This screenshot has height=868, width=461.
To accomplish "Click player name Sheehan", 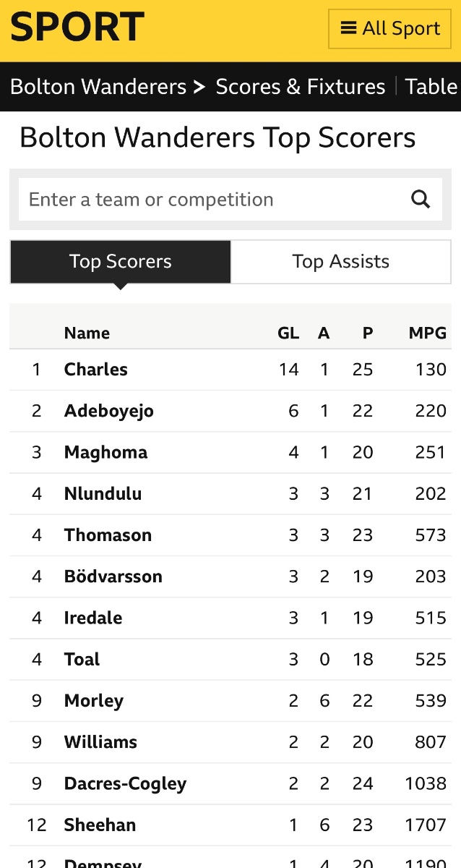I will (100, 825).
